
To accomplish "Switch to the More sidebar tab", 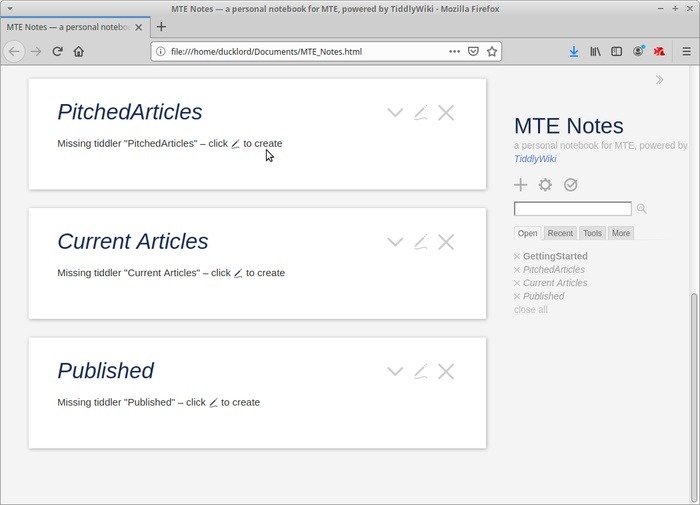I will (x=621, y=233).
